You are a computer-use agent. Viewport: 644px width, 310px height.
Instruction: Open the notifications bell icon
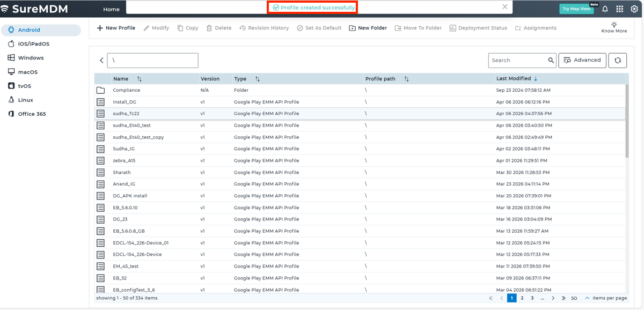tap(605, 9)
